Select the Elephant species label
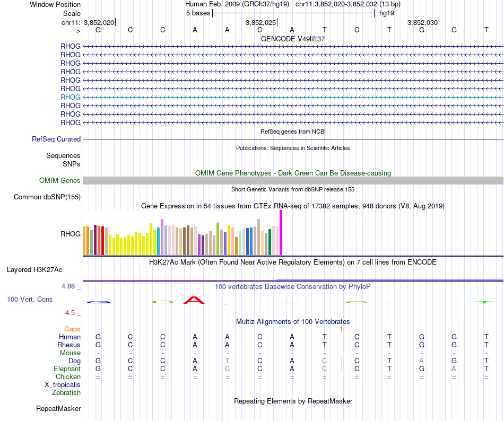 pos(67,369)
